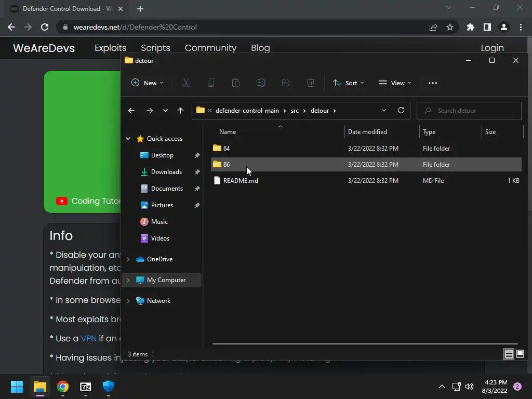Open the Sort dropdown menu
Image resolution: width=532 pixels, height=399 pixels.
click(x=349, y=83)
